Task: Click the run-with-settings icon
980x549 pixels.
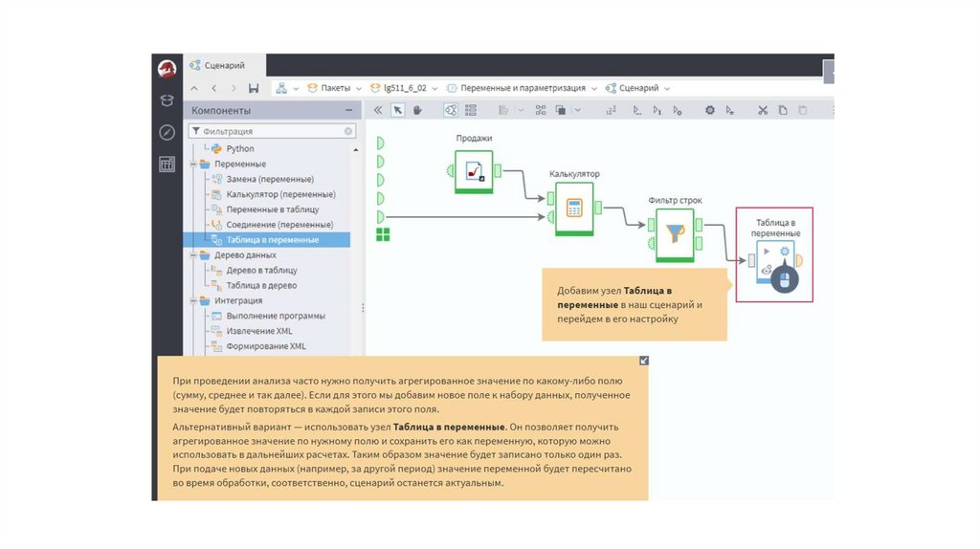Action: [x=730, y=110]
